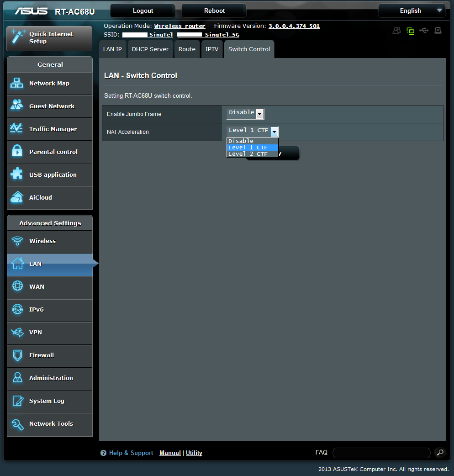Click the connected clients status icon
Image resolution: width=454 pixels, height=476 pixels.
pyautogui.click(x=396, y=31)
